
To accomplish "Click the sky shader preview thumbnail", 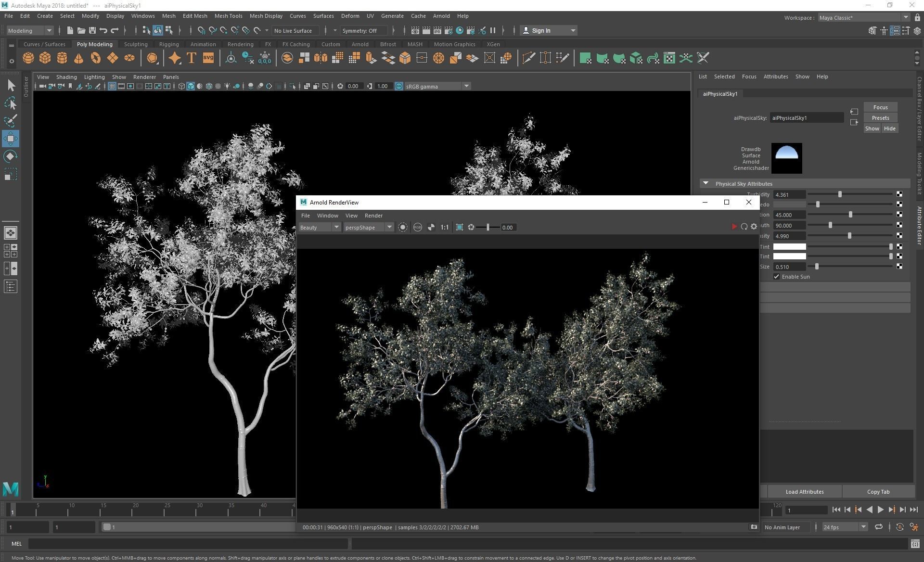I will (786, 158).
